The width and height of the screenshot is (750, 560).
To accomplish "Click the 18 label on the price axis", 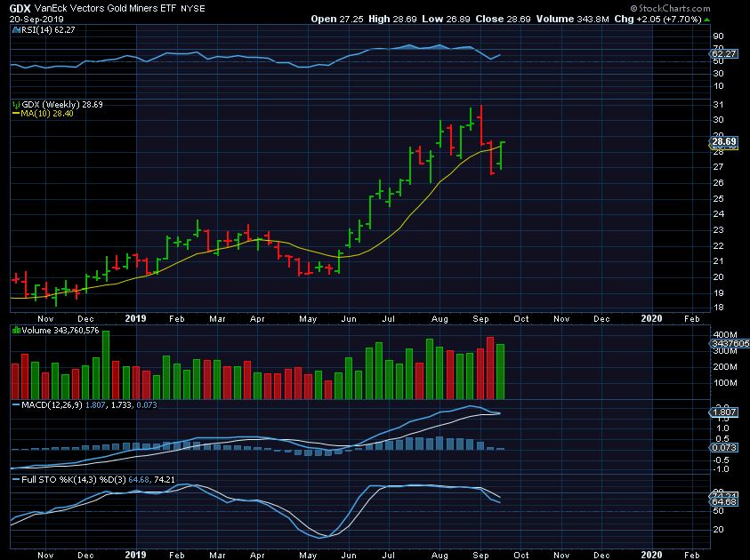I will click(719, 308).
